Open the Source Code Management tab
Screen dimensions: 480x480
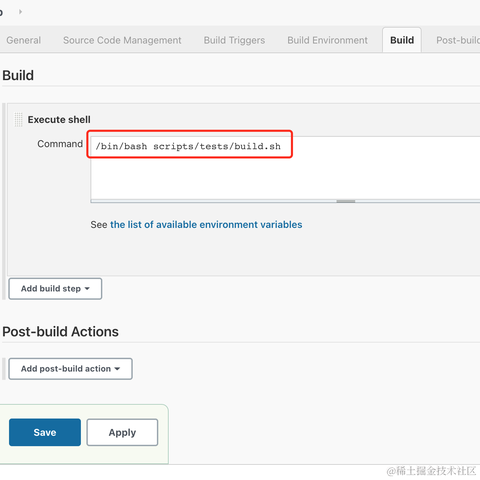pos(122,40)
